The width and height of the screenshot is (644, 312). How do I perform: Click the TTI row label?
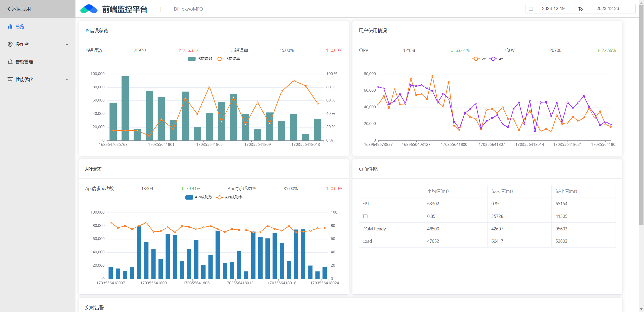click(x=365, y=216)
